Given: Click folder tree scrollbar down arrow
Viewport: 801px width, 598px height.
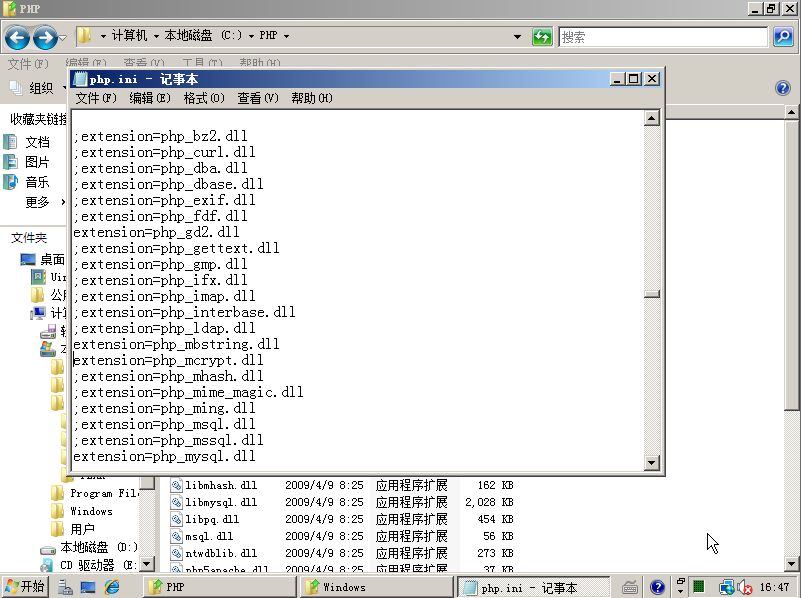Looking at the screenshot, I should click(x=147, y=564).
